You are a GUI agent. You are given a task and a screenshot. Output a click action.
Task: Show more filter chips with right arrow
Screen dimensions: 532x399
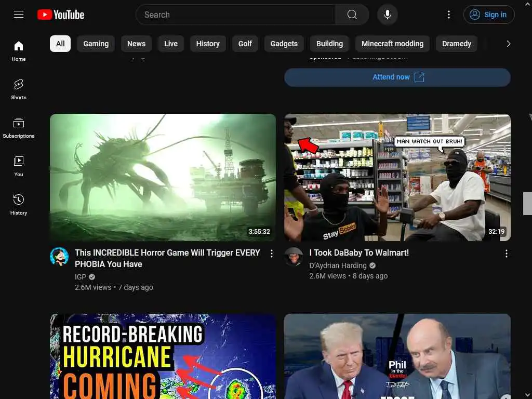click(x=508, y=44)
